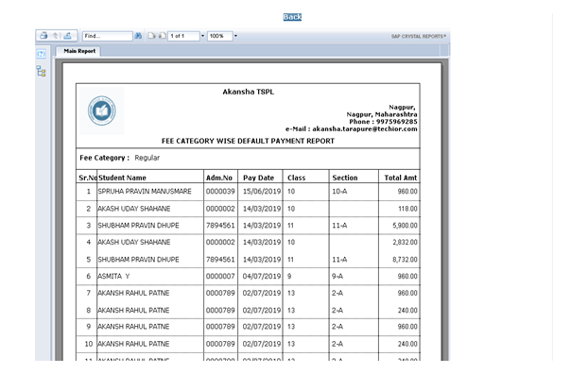Select the Main Report tab
Image resolution: width=588 pixels, height=374 pixels.
pos(79,51)
